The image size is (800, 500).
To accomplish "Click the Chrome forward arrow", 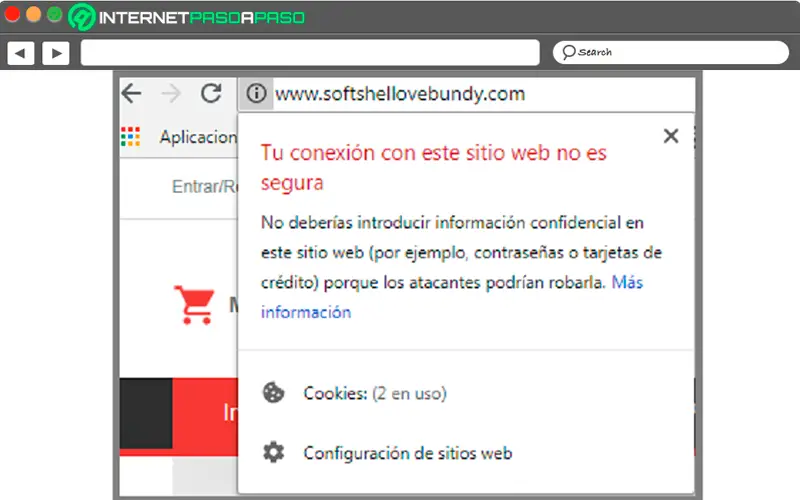I will [171, 93].
